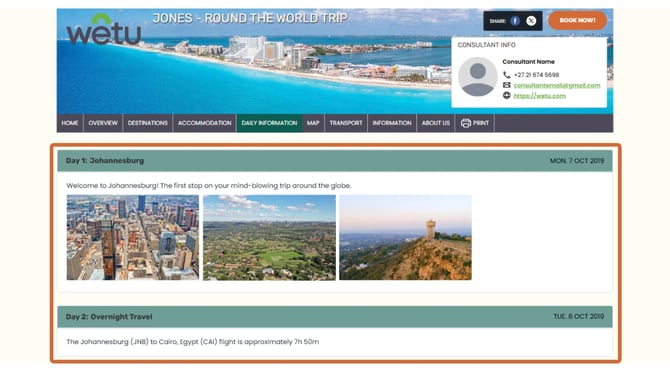The height and width of the screenshot is (372, 670).
Task: Open the Accommodation tab
Action: [x=205, y=123]
